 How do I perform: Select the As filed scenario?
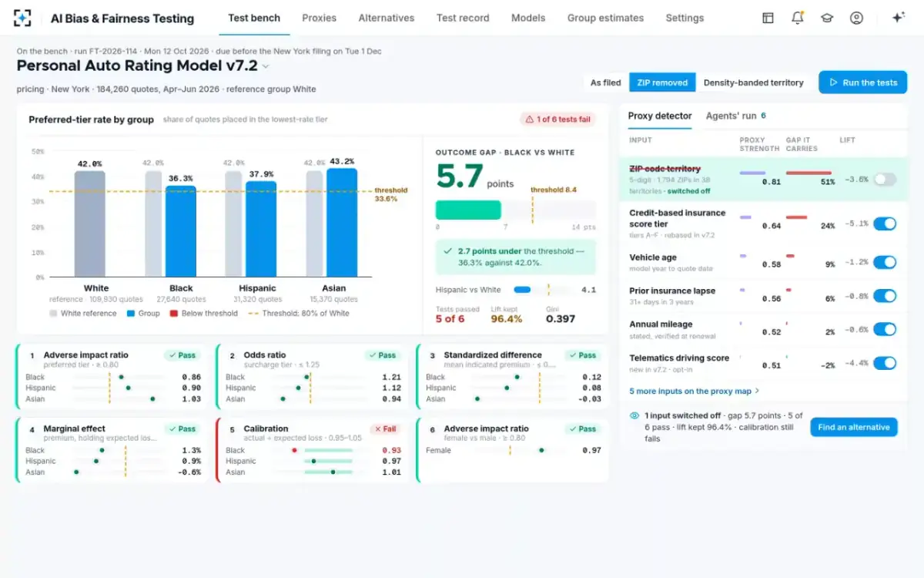pos(606,82)
